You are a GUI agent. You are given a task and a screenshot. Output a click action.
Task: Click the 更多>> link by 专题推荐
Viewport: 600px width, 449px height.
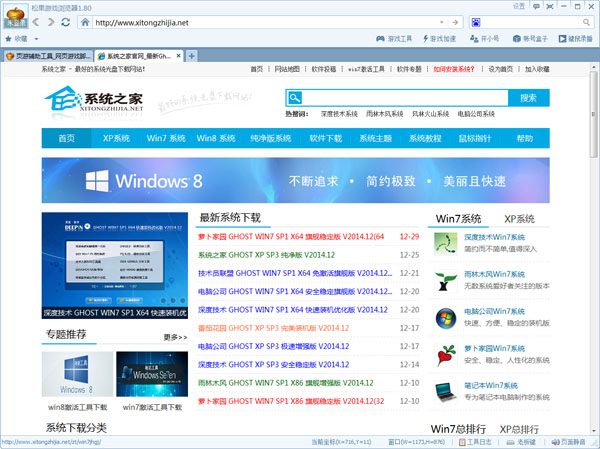coord(175,337)
